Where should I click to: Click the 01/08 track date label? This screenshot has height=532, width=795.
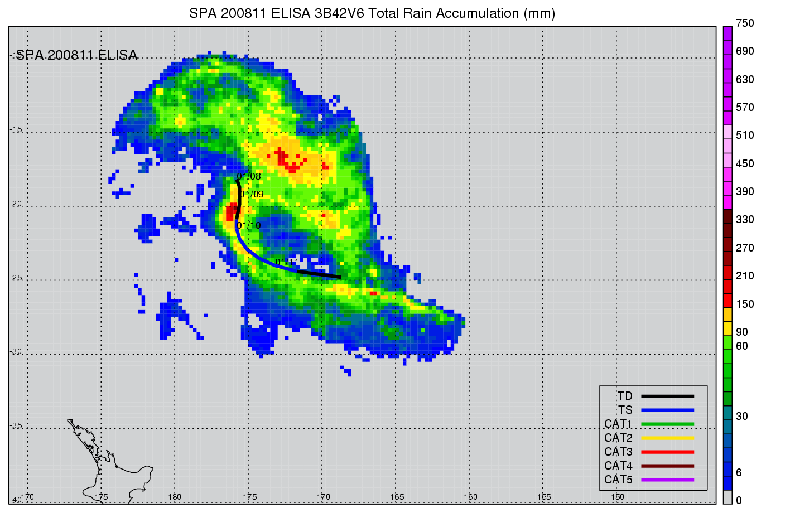coord(249,177)
